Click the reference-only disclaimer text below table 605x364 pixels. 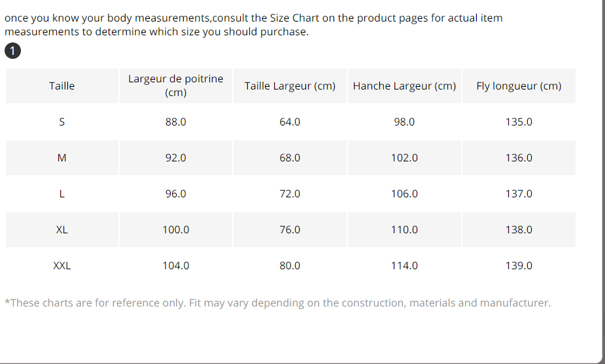tap(277, 303)
